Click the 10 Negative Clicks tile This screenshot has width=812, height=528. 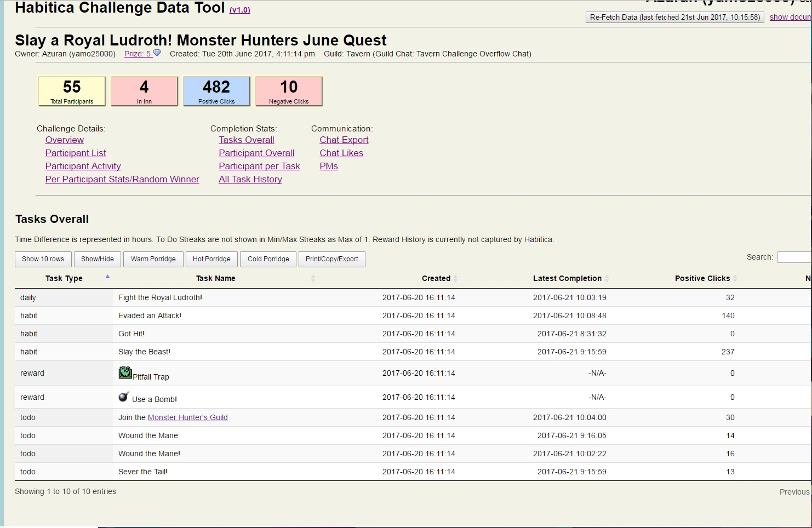(289, 91)
